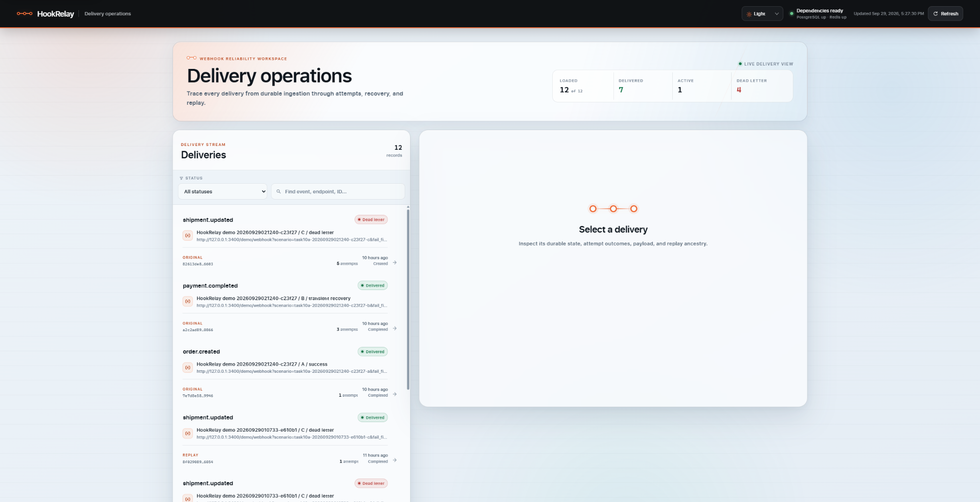Open delivery 7e7d8e58 via its arrow icon
Screen dimensions: 980x502
(x=395, y=394)
